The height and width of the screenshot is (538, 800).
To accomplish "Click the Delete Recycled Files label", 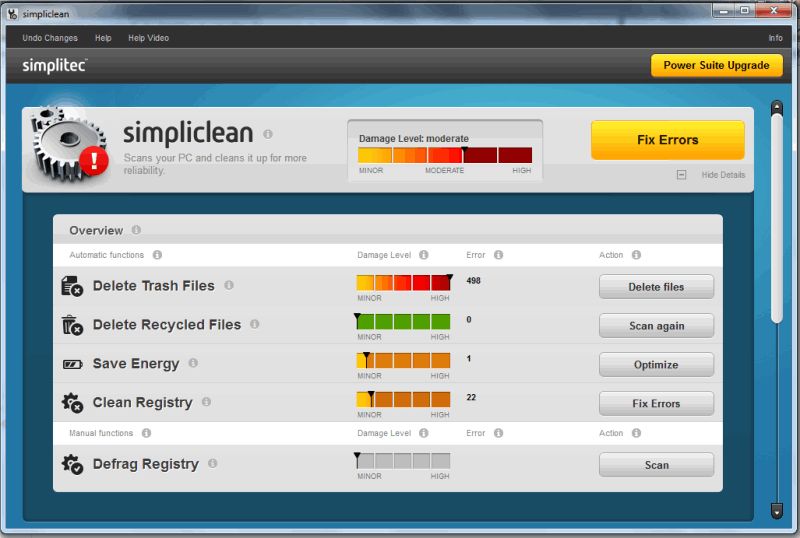I will (167, 324).
